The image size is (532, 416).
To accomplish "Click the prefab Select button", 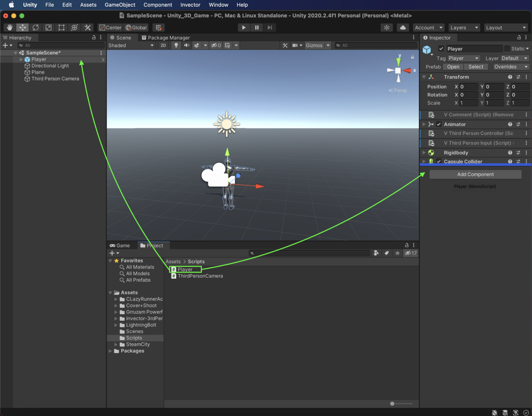I will pyautogui.click(x=476, y=67).
